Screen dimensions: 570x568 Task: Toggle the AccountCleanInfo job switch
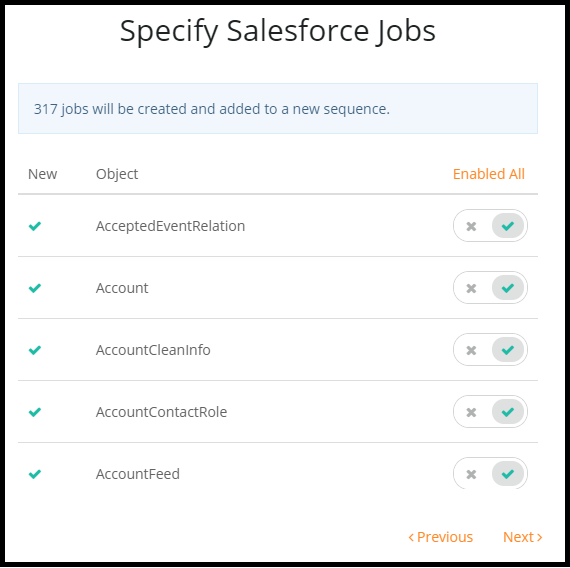[490, 350]
